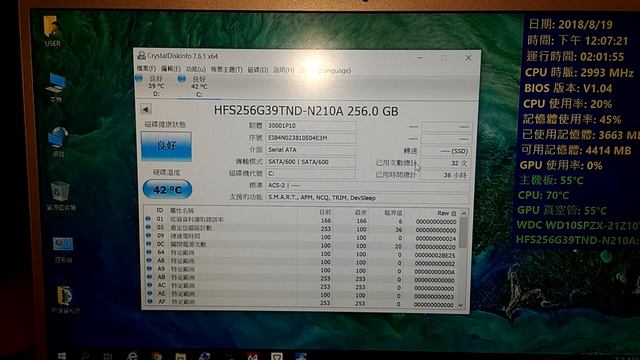The height and width of the screenshot is (360, 640).
Task: Open the 功能(u) Function menu
Action: [x=196, y=69]
